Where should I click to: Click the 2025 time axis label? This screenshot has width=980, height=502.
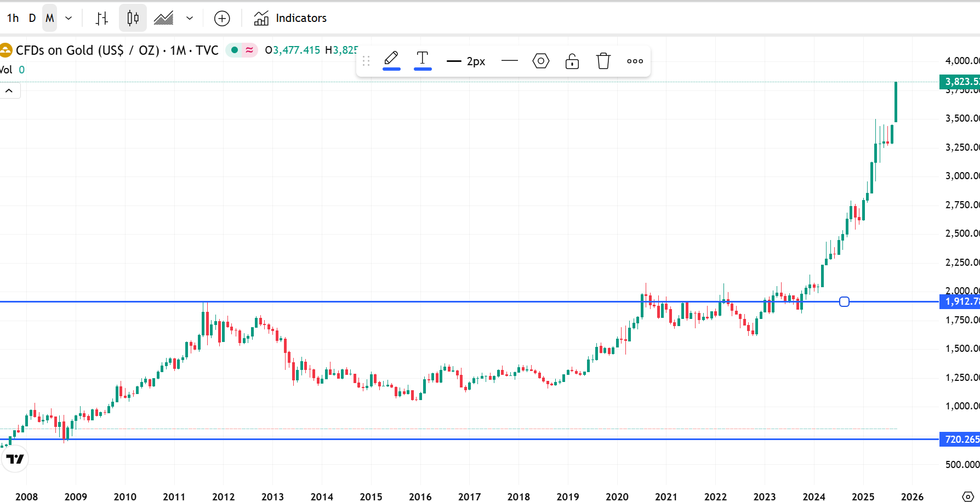[863, 497]
